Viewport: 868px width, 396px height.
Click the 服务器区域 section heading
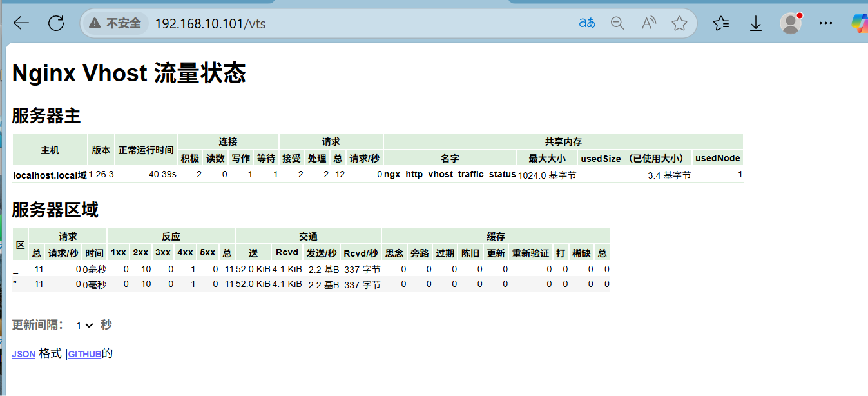[55, 210]
